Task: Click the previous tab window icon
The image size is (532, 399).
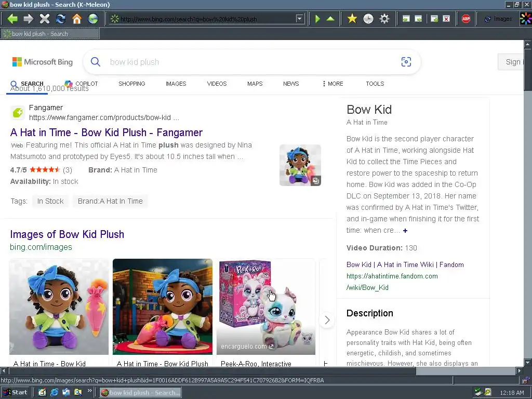Action: coord(406,19)
